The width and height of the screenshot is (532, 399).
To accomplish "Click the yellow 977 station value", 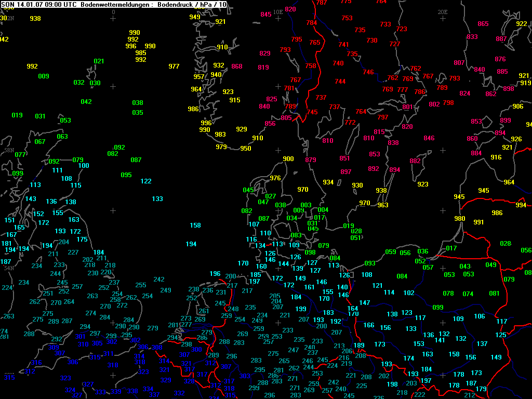I will click(174, 66).
